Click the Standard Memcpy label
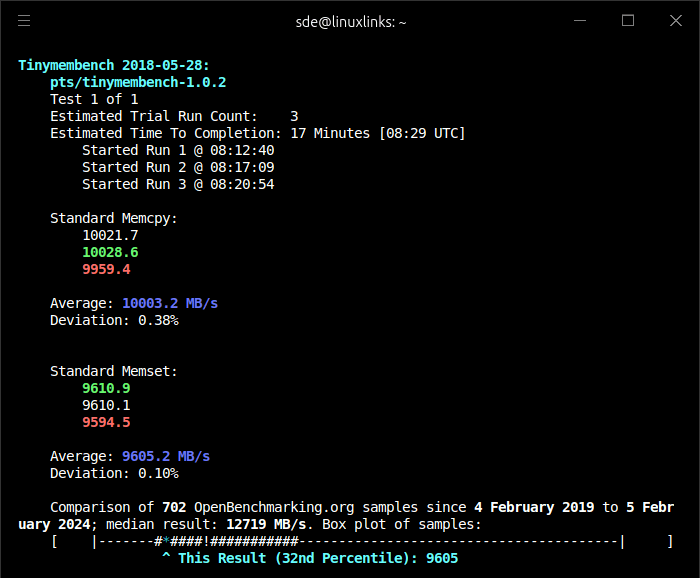 point(114,218)
